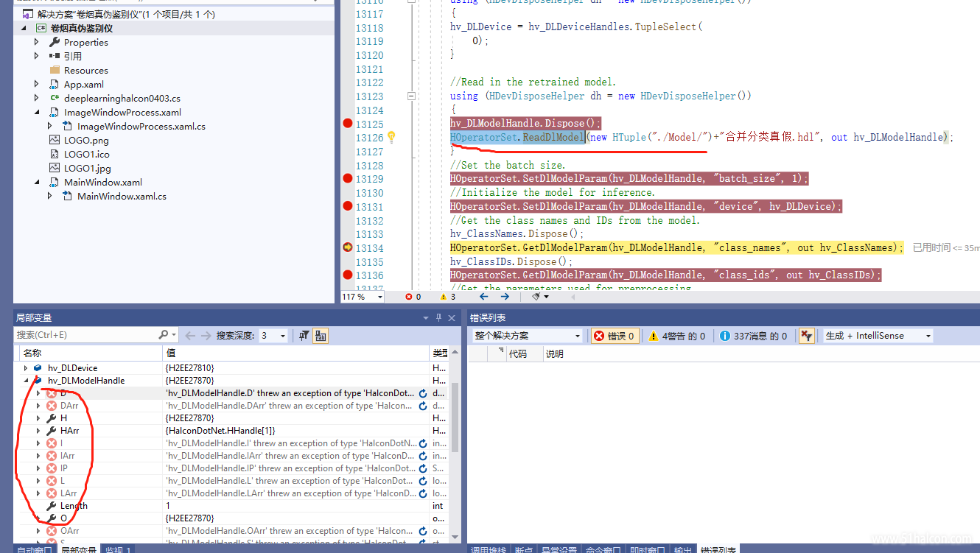
Task: Expand the HArr property row
Action: pyautogui.click(x=38, y=431)
